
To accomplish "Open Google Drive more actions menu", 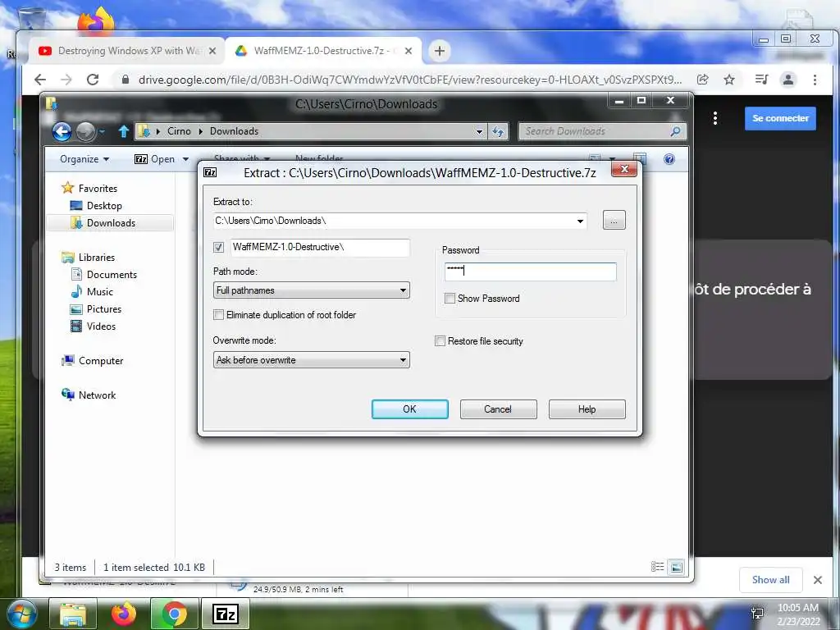I will [x=715, y=118].
